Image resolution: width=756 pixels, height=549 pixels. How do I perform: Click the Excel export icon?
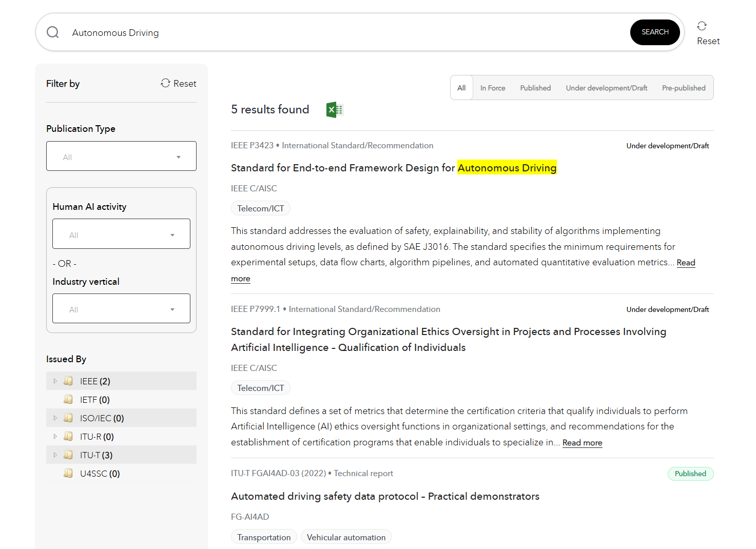point(335,109)
